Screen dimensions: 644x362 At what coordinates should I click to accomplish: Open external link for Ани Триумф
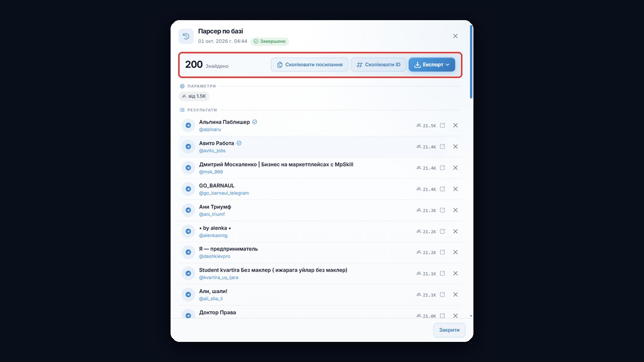(442, 210)
